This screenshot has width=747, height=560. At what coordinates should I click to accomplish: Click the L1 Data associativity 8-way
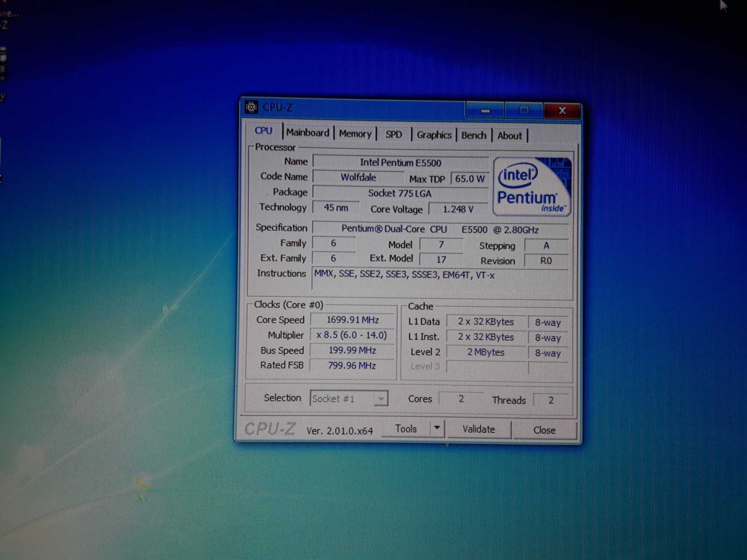[548, 323]
